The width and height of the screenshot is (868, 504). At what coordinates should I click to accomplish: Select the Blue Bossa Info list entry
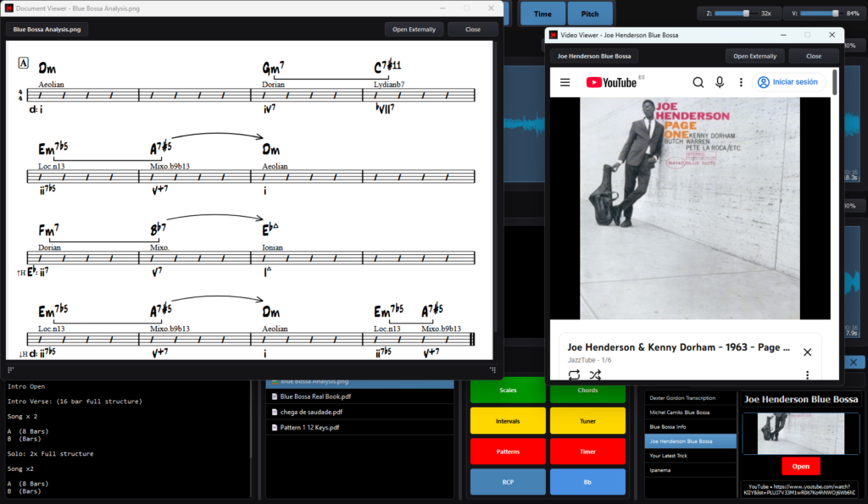[690, 427]
